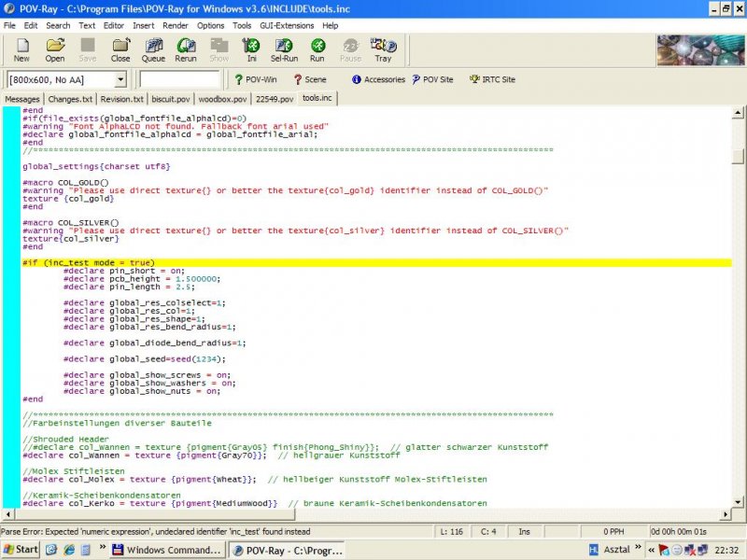747x560 pixels.
Task: Click the New file toolbar icon
Action: [21, 50]
